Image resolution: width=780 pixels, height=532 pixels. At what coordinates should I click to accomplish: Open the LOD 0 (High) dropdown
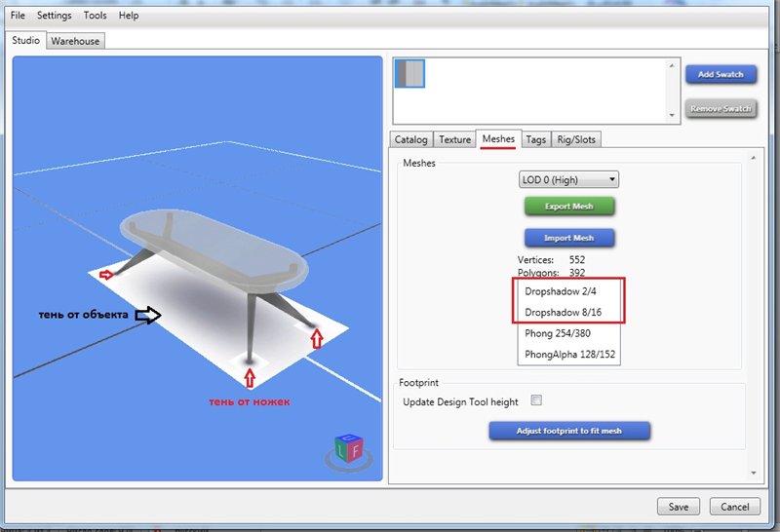568,179
